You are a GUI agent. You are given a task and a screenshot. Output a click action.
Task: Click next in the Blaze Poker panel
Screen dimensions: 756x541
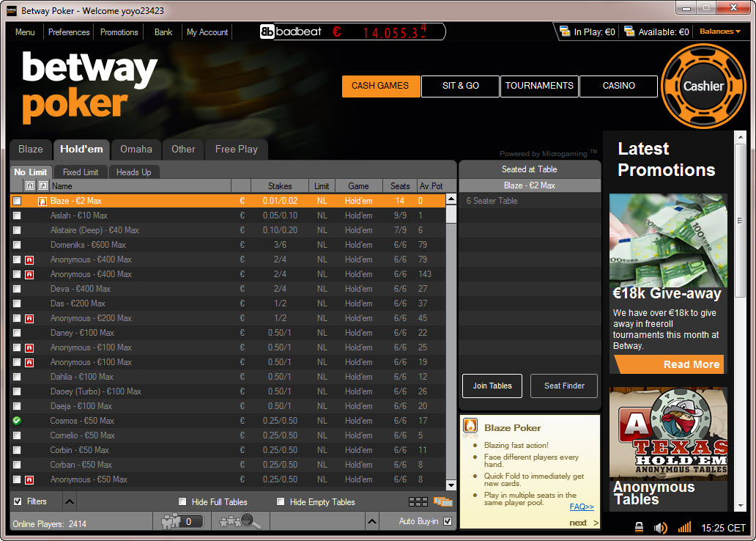pos(583,523)
